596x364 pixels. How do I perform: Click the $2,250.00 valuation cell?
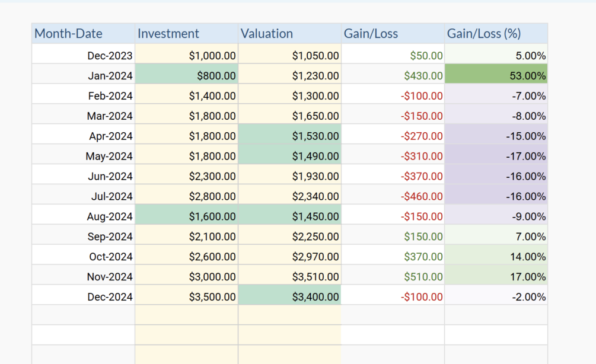[289, 237]
